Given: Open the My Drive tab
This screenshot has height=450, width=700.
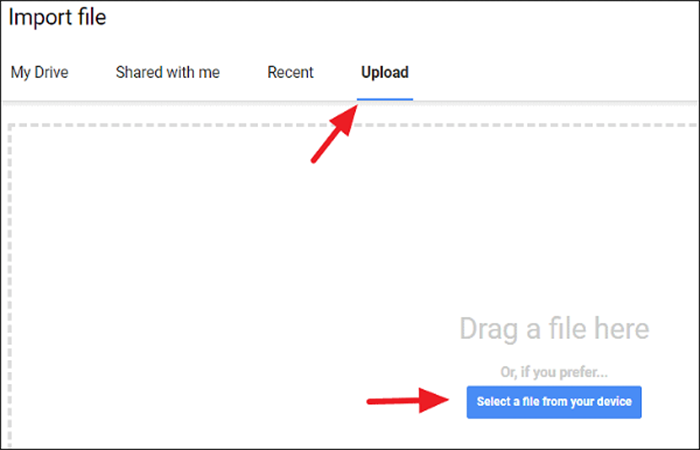Looking at the screenshot, I should click(x=40, y=72).
